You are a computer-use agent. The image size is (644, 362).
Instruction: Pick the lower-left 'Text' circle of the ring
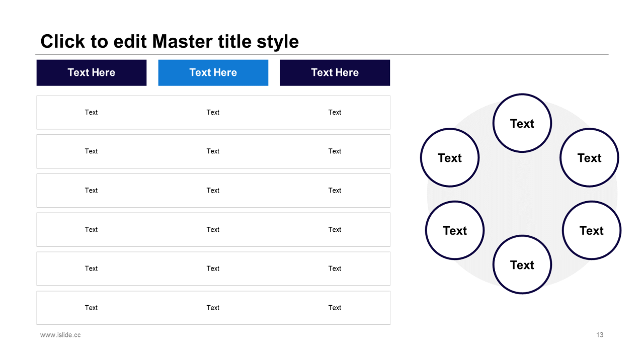coord(455,230)
